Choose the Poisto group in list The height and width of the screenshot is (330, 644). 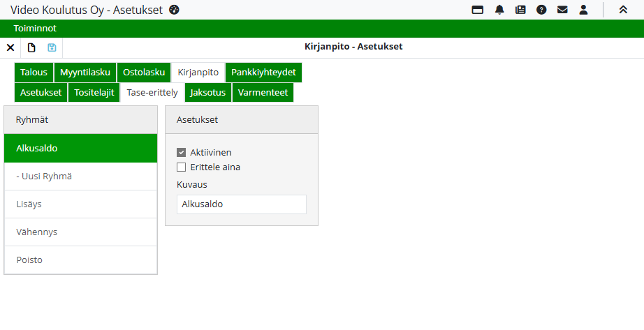click(x=80, y=260)
